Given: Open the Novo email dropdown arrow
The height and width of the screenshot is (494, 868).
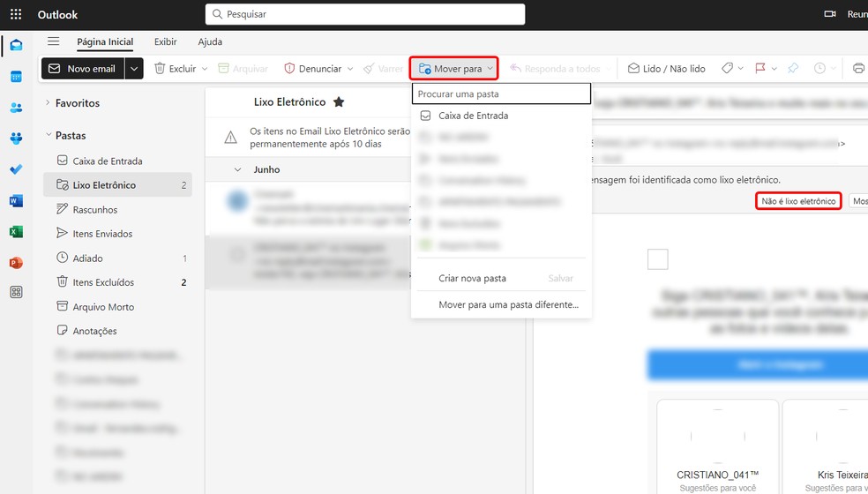Looking at the screenshot, I should click(133, 69).
